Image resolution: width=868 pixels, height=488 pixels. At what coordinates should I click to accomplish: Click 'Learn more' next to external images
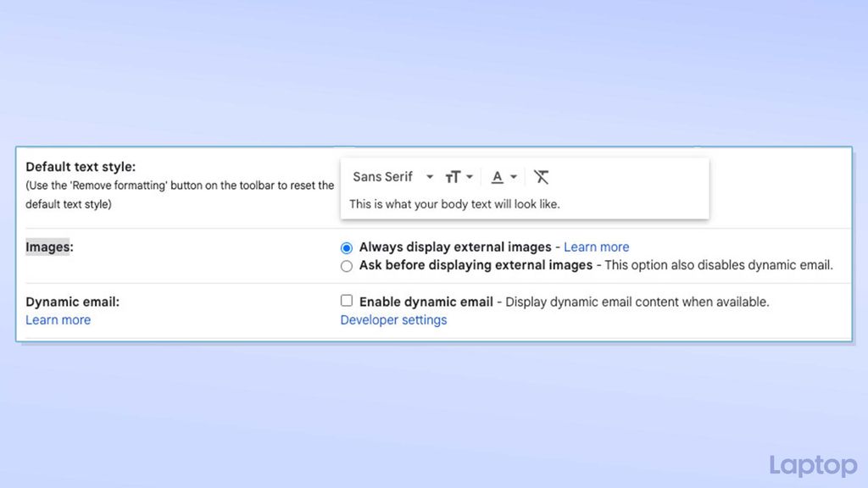pos(596,247)
